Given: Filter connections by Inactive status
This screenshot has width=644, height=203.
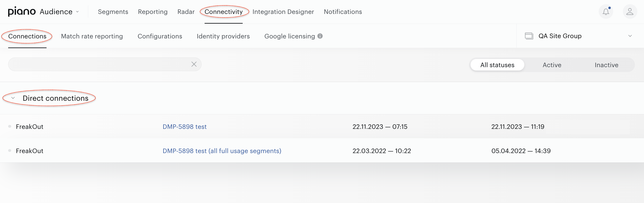Looking at the screenshot, I should coord(606,65).
